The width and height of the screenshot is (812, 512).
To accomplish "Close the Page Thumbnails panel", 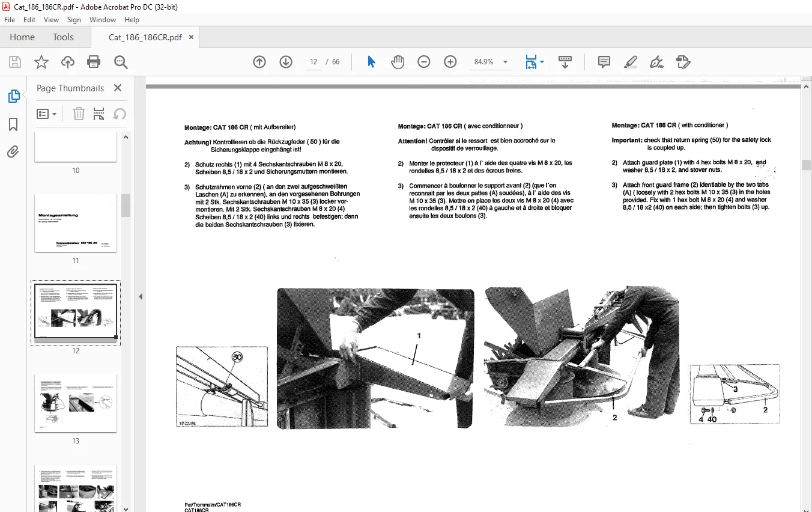I will tap(118, 88).
